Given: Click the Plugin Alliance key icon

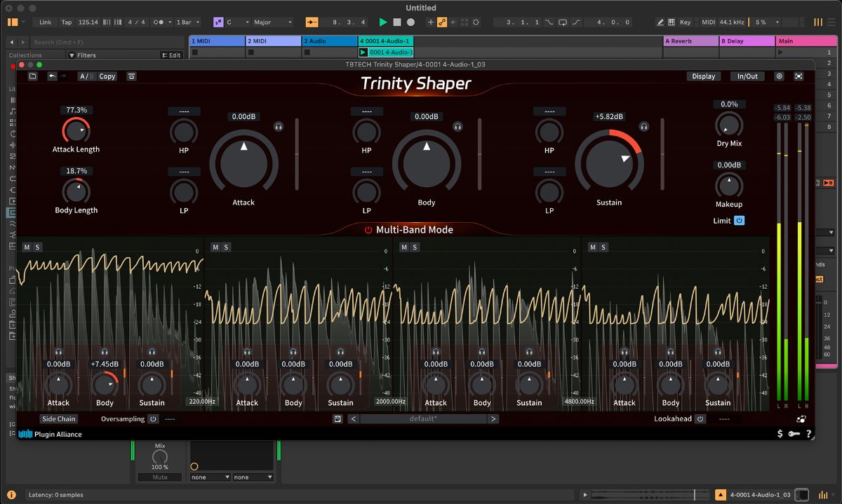Looking at the screenshot, I should (x=794, y=434).
